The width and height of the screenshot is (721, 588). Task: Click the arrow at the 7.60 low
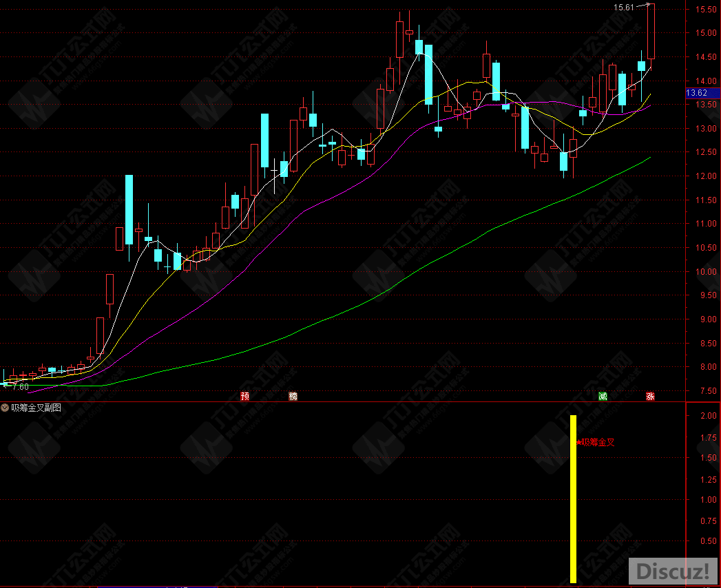point(6,385)
